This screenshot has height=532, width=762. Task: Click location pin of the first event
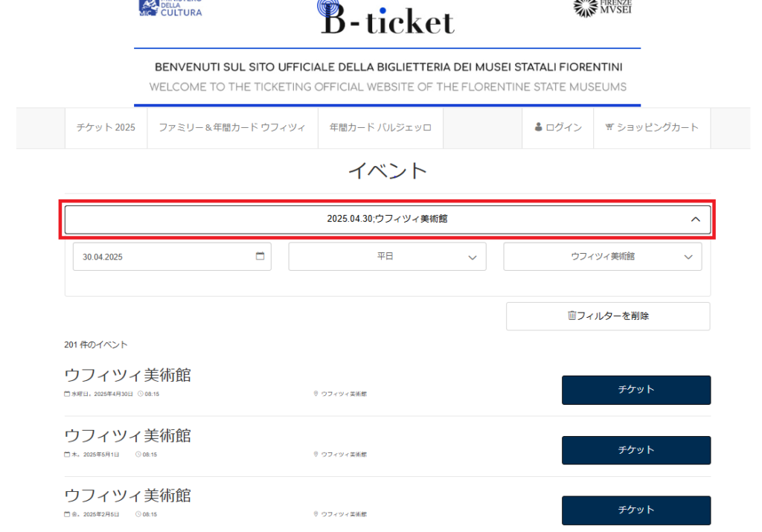[x=316, y=394]
